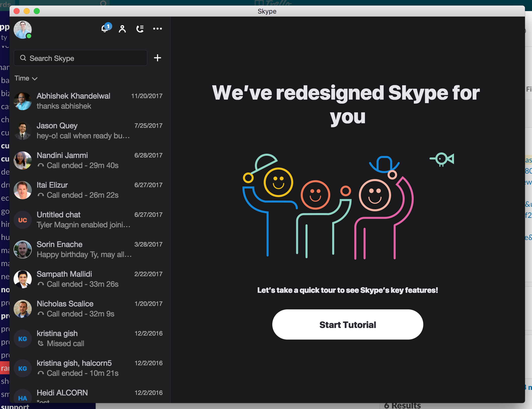Click the missed call phone icon

point(41,343)
